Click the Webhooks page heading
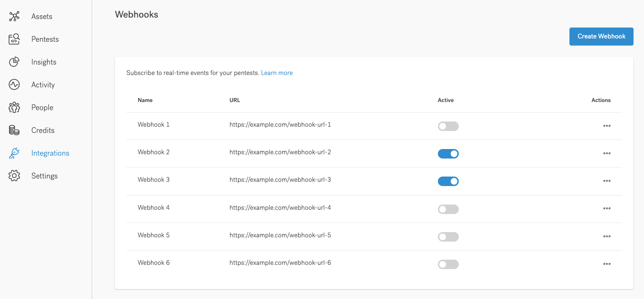This screenshot has height=299, width=644. [137, 15]
